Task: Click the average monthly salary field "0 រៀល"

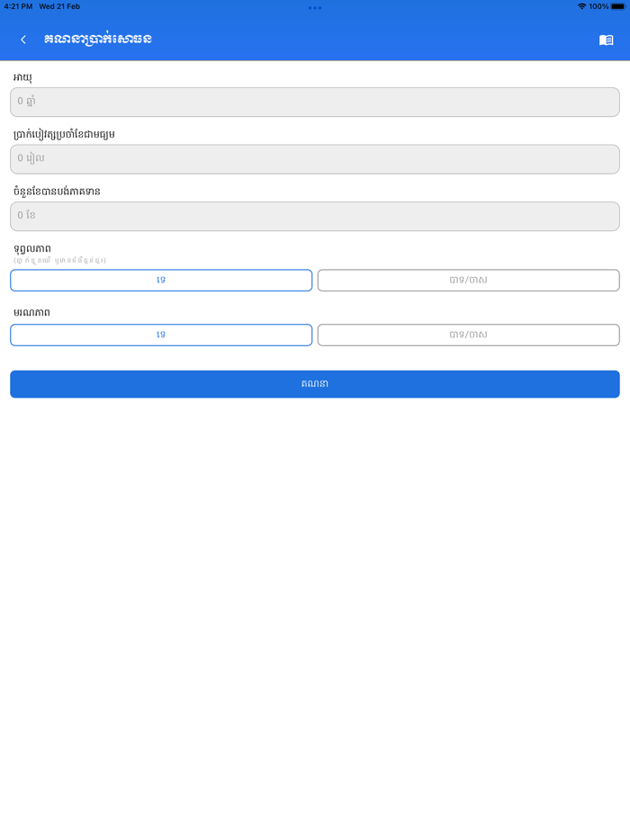Action: pos(315,158)
